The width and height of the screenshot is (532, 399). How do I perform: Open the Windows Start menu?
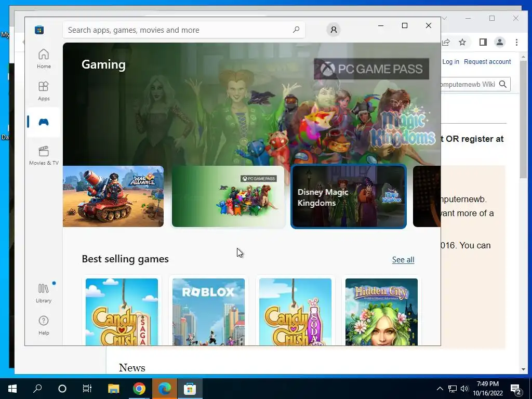click(12, 389)
